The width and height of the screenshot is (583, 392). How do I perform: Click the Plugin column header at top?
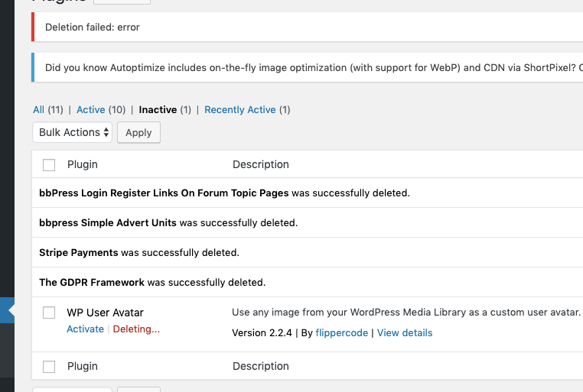coord(83,164)
